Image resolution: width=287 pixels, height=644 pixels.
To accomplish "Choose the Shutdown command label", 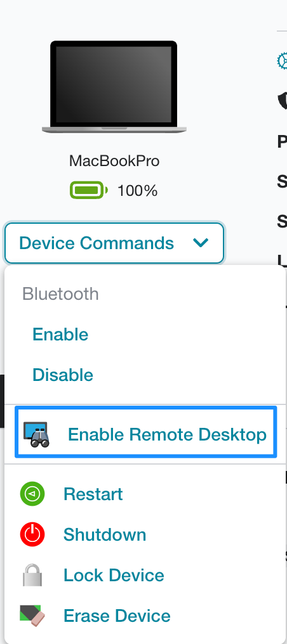I will coord(105,534).
